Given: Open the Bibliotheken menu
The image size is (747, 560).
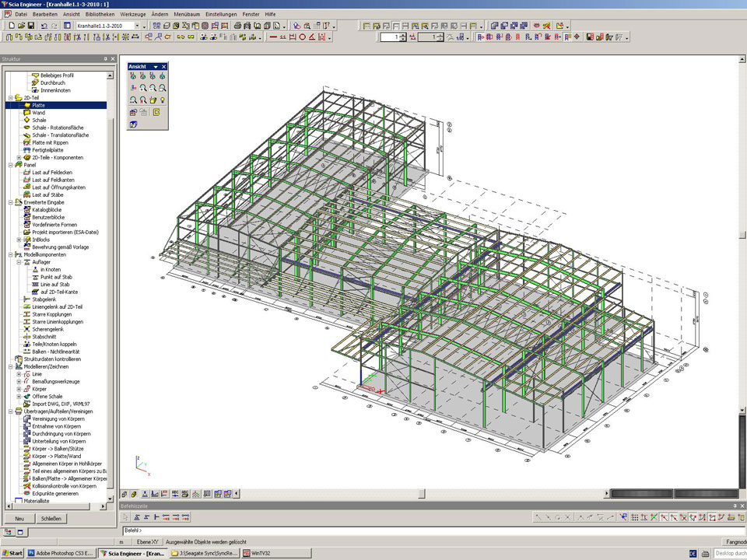Looking at the screenshot, I should 99,14.
